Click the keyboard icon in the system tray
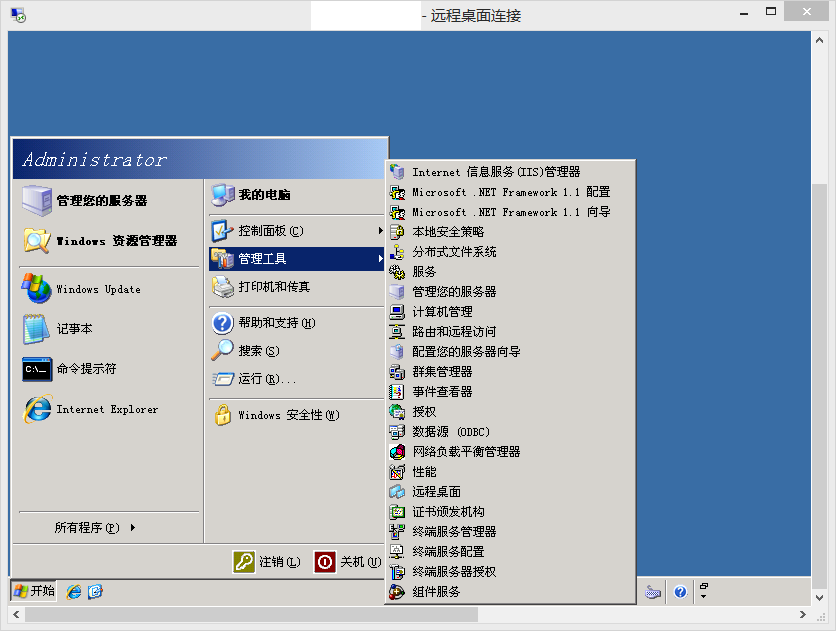The width and height of the screenshot is (836, 631). (x=653, y=592)
